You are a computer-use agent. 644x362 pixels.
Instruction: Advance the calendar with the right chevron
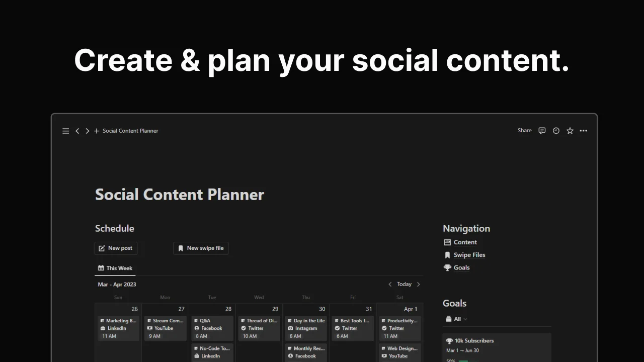coord(418,284)
